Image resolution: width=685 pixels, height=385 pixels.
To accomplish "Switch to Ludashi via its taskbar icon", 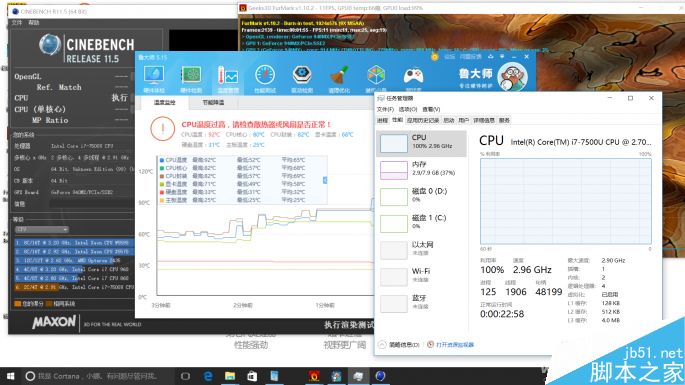I will pos(336,376).
